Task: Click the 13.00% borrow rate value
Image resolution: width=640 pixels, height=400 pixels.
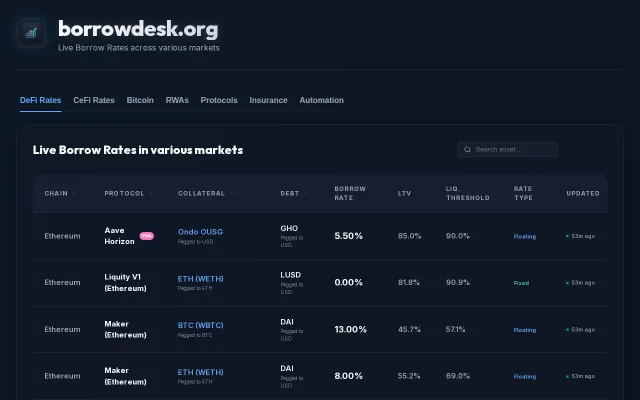Action: (350, 329)
